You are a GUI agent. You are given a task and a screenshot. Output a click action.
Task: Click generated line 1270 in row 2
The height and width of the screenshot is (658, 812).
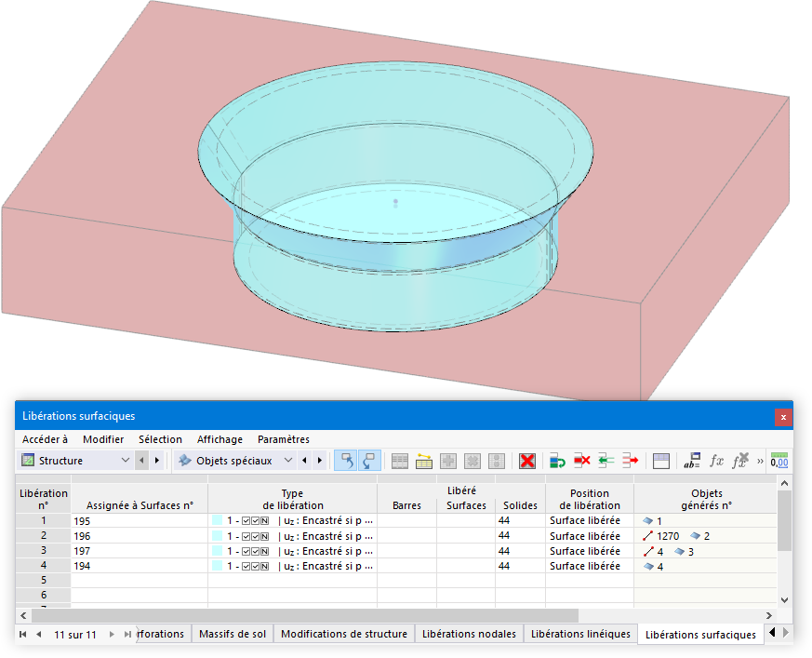[x=661, y=536]
